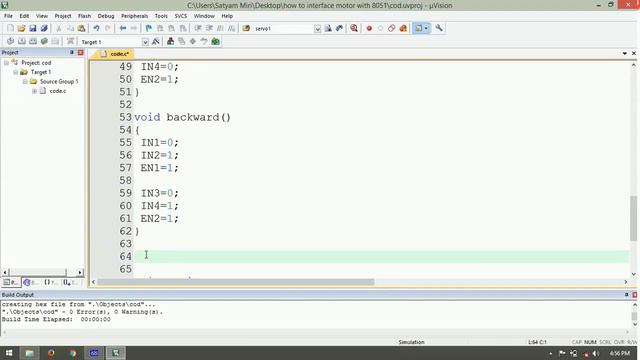Viewport: 640px width, 360px height.
Task: Click the editor horizontal scrollbar thumb
Action: 236,282
